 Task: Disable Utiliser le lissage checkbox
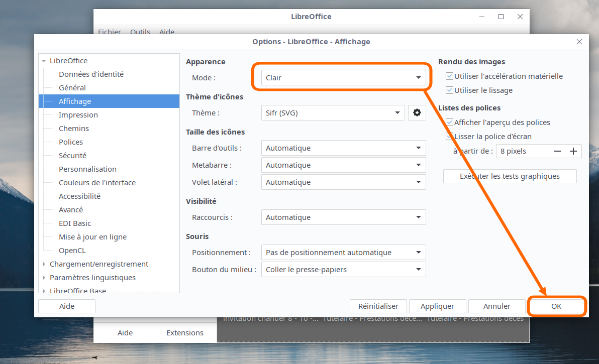pos(449,90)
